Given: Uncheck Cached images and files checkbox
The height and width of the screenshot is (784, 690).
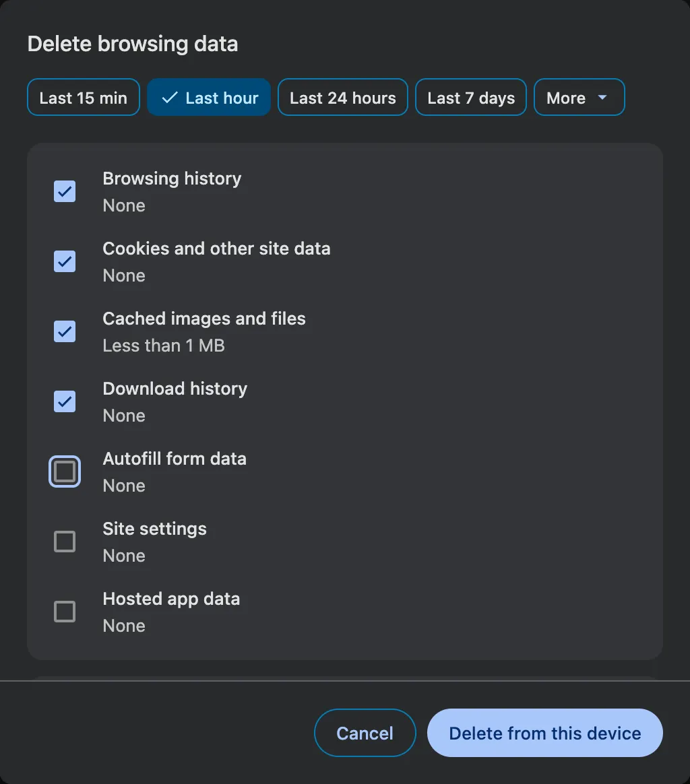Looking at the screenshot, I should point(65,331).
